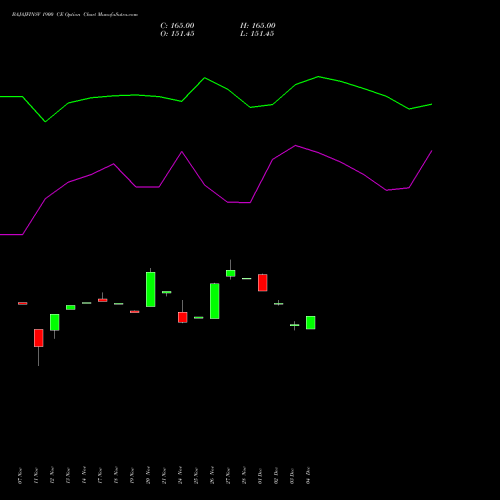The width and height of the screenshot is (500, 500).
Task: Click the red candle above 01 Dec
Action: pos(263,283)
